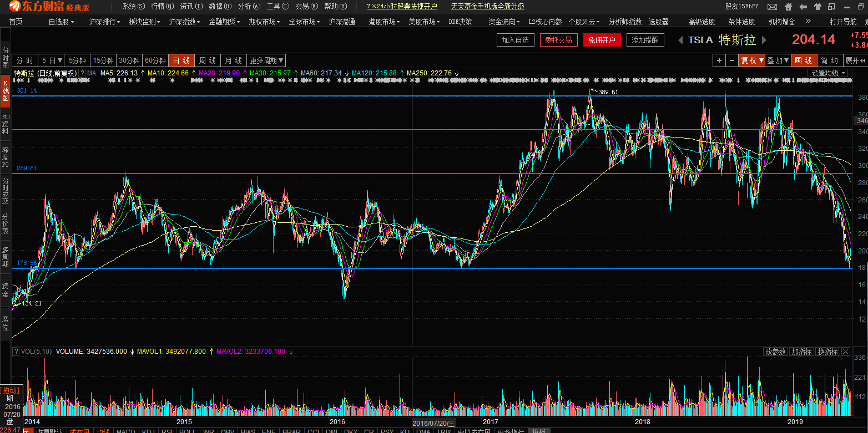Open the 行情(Q) menu
The height and width of the screenshot is (433, 868).
coord(163,7)
